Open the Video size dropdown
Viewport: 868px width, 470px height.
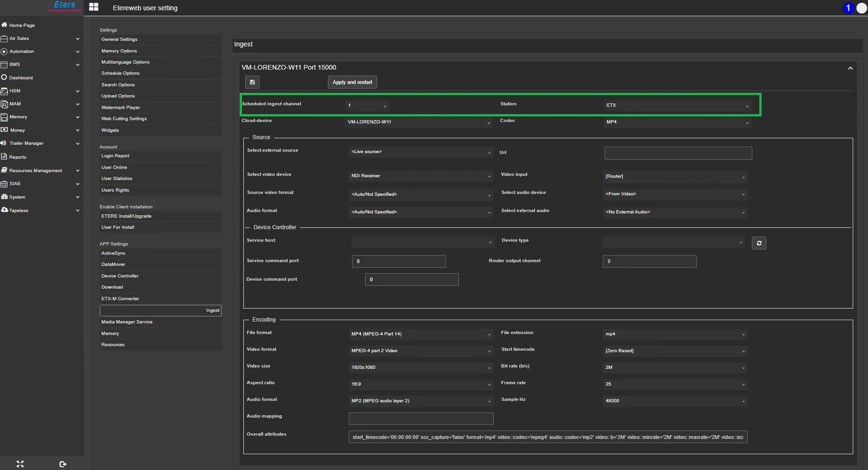[421, 367]
